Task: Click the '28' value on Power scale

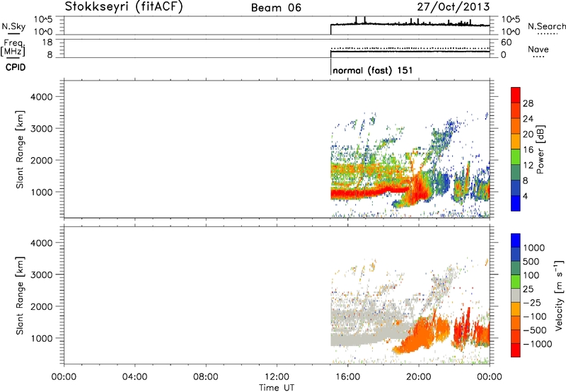Action: coord(528,103)
